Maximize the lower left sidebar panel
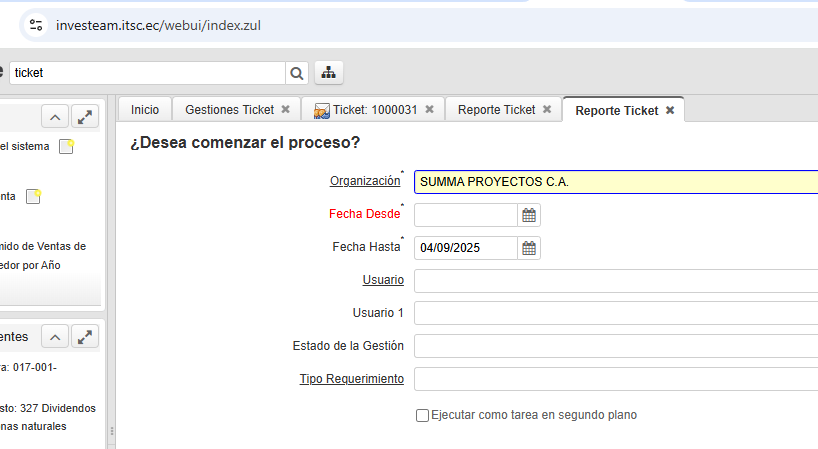This screenshot has height=449, width=818. tap(86, 337)
